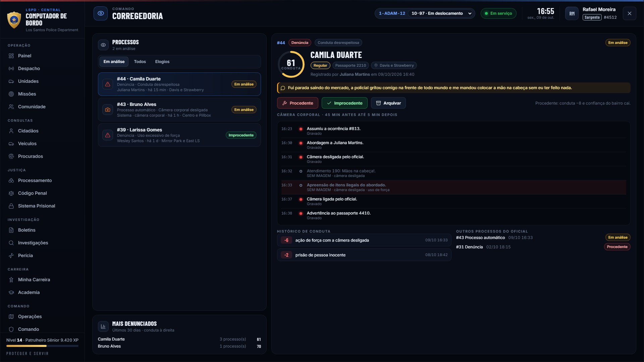Mark complaint as Procedente

pyautogui.click(x=298, y=103)
